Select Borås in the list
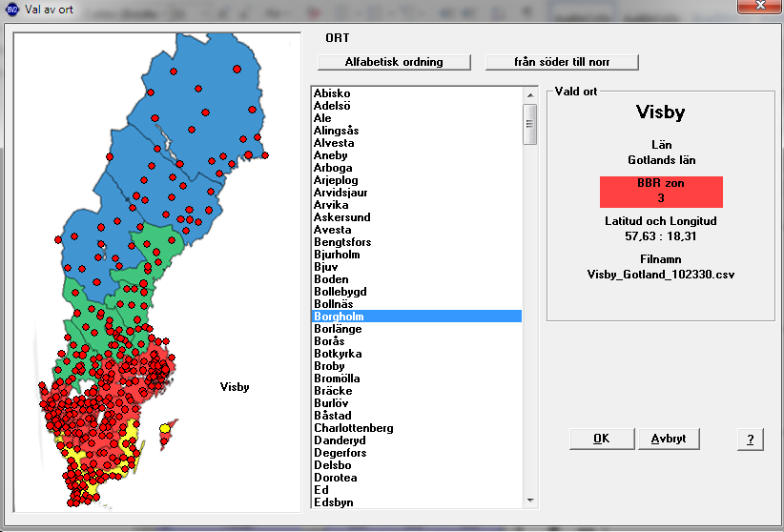Viewport: 784px width, 532px height. click(417, 341)
